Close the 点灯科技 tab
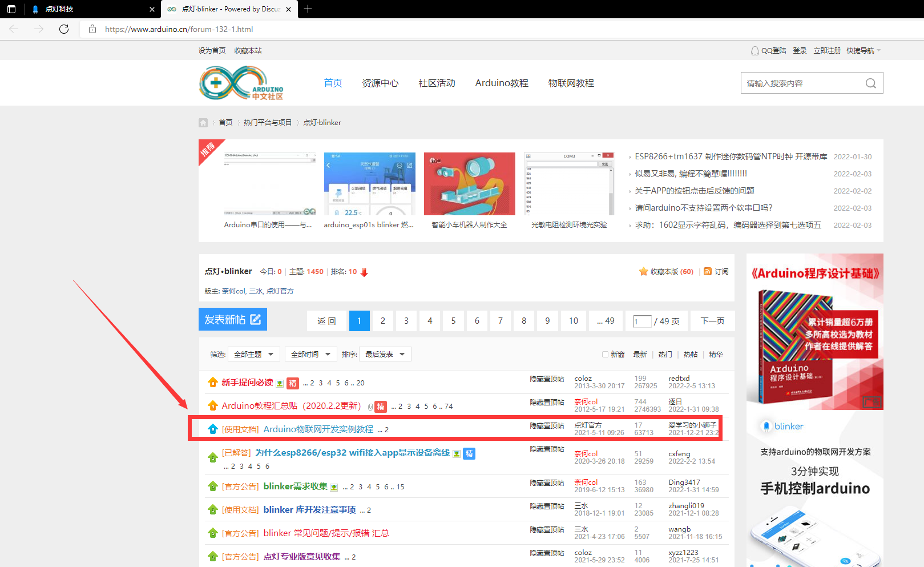924x567 pixels. (152, 9)
